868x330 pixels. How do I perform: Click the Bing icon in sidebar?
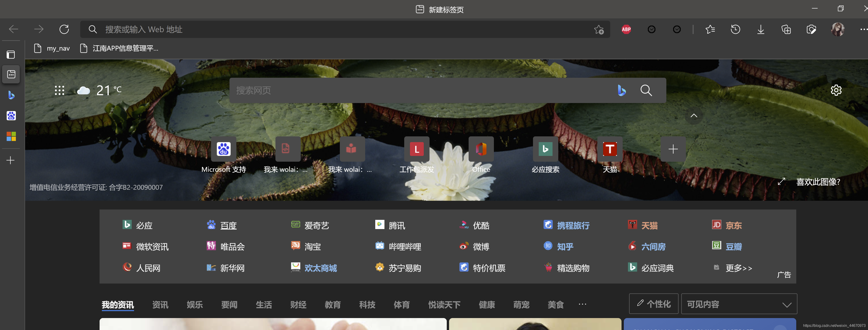pyautogui.click(x=11, y=95)
